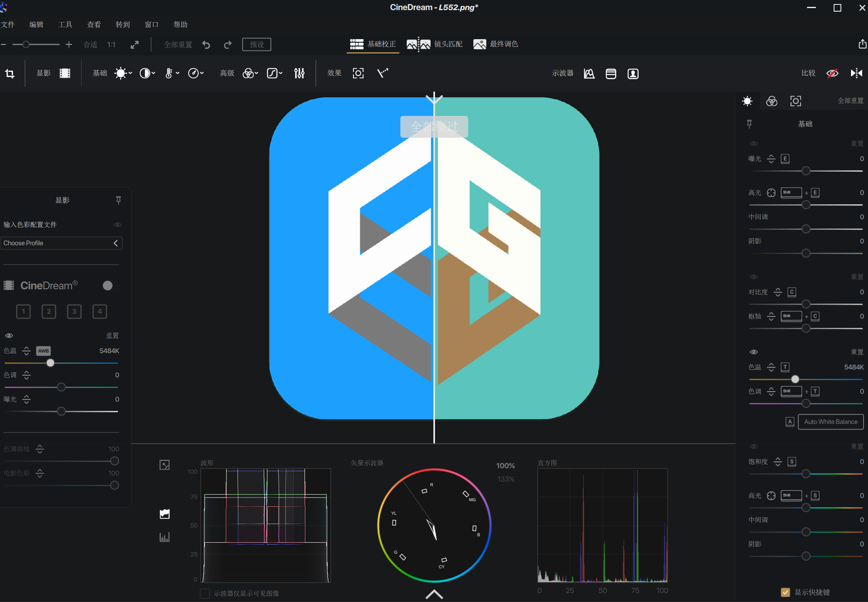Expand saturation gauge dropdown arrow
This screenshot has height=602, width=868.
pyautogui.click(x=202, y=73)
